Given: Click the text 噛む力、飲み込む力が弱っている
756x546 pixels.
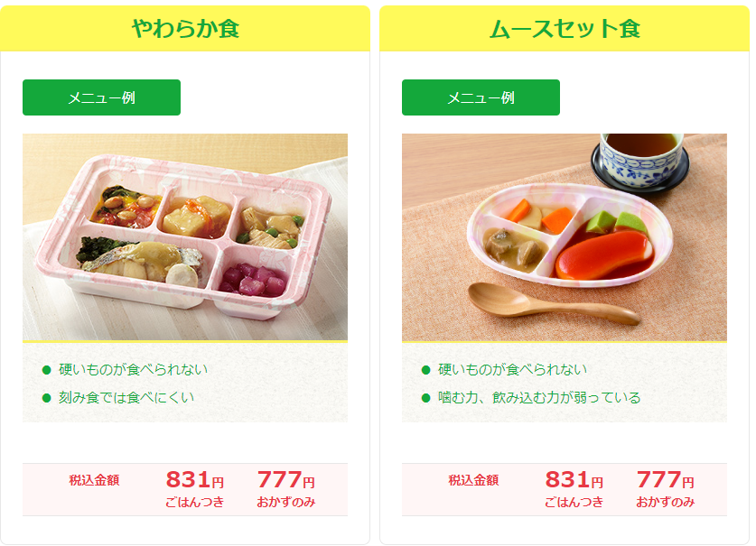Looking at the screenshot, I should pos(539,398).
